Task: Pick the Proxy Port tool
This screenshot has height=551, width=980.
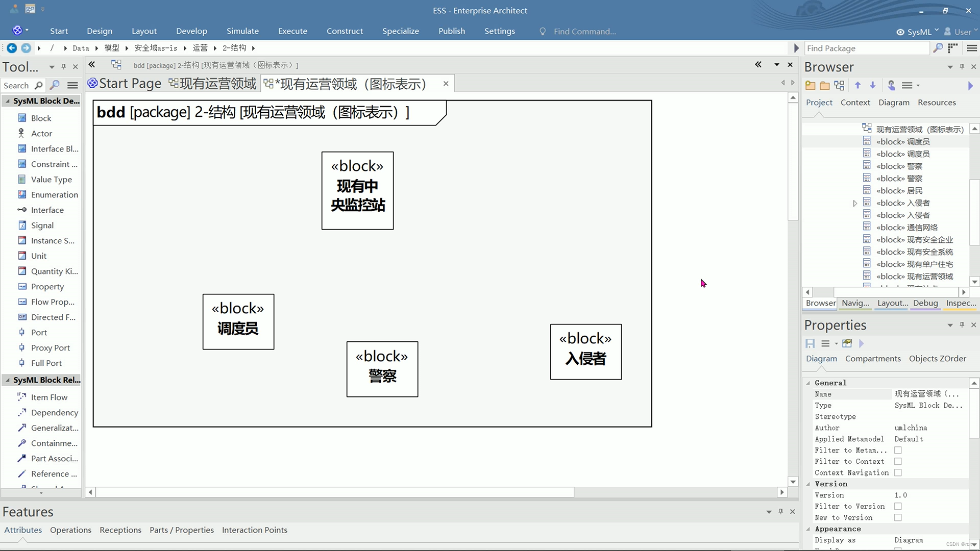Action: pyautogui.click(x=50, y=348)
